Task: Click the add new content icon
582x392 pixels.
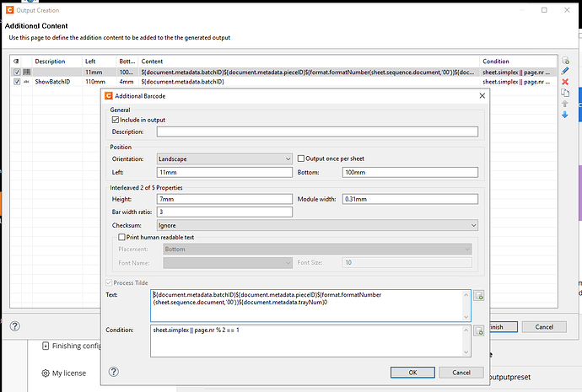Action: click(565, 61)
